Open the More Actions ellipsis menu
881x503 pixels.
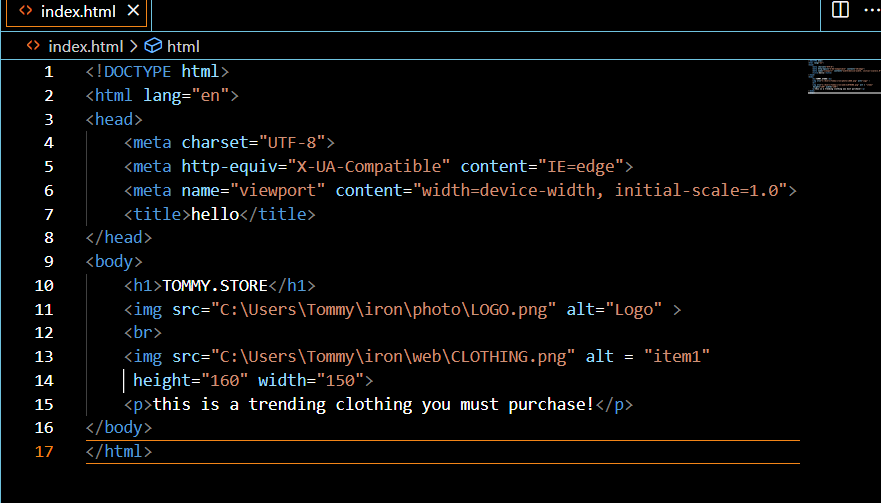pyautogui.click(x=873, y=10)
